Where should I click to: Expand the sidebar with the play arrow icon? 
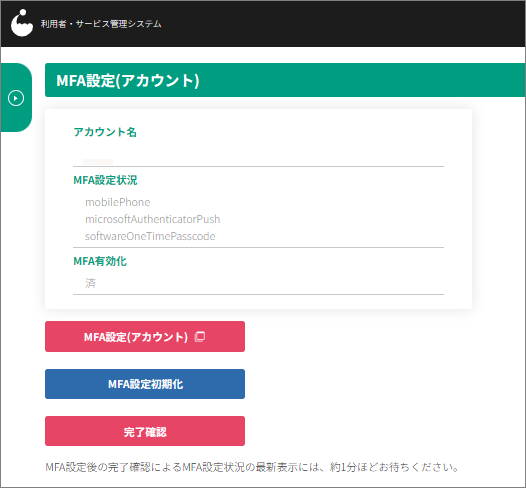click(x=16, y=98)
